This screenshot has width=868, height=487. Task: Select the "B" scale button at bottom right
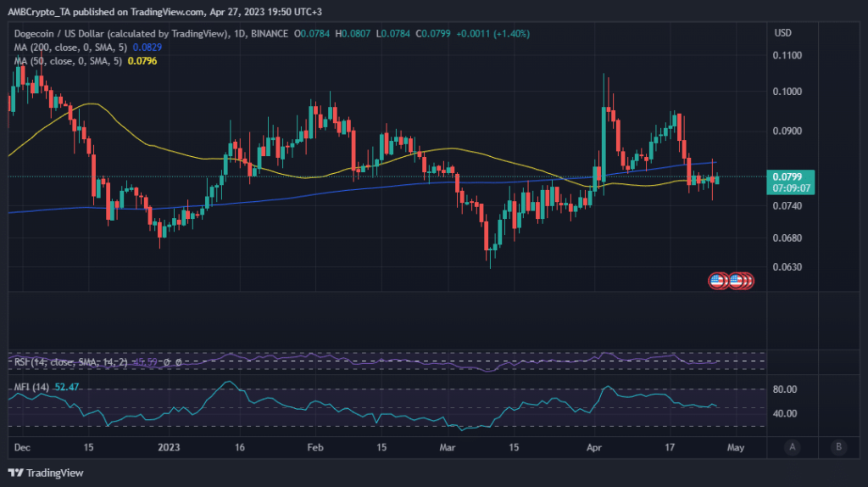pos(837,446)
